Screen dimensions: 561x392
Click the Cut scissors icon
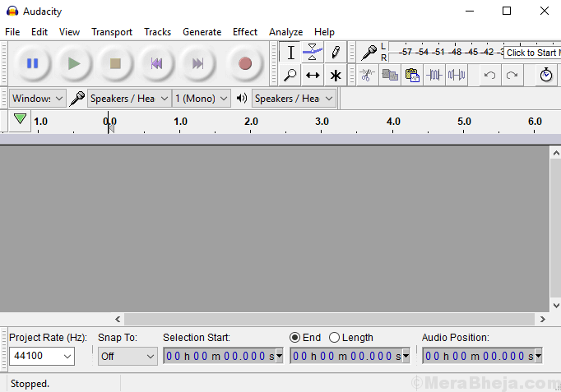pyautogui.click(x=367, y=75)
